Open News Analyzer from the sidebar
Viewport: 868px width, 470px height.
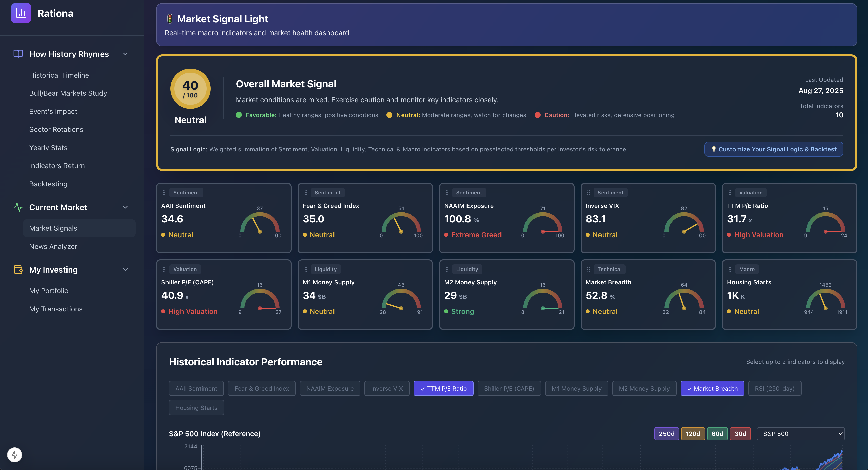53,246
